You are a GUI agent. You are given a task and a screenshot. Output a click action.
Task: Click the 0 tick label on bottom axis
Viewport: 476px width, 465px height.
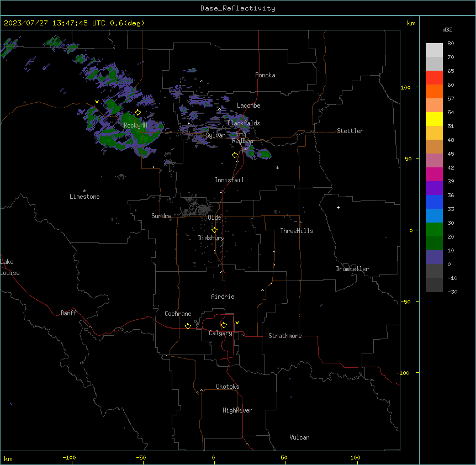pyautogui.click(x=213, y=457)
